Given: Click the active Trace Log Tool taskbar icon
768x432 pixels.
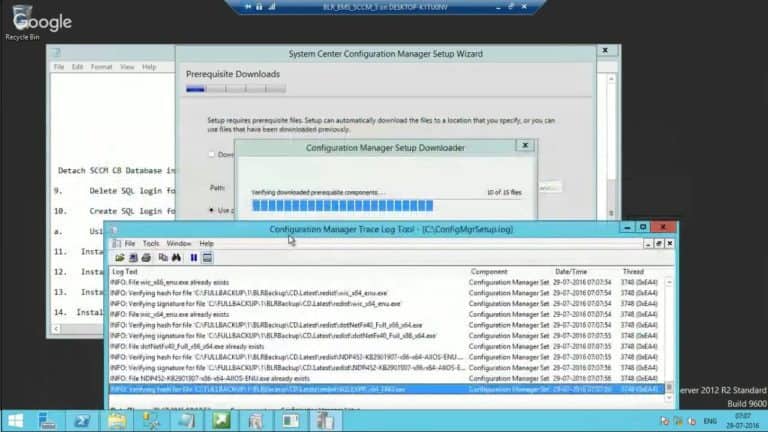Looking at the screenshot, I should tap(325, 421).
